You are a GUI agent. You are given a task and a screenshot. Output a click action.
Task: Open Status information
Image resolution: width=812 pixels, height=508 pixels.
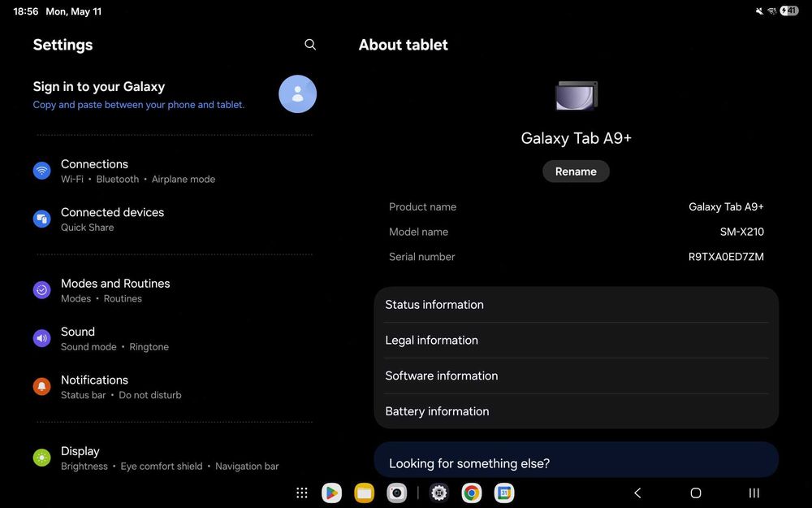point(576,305)
